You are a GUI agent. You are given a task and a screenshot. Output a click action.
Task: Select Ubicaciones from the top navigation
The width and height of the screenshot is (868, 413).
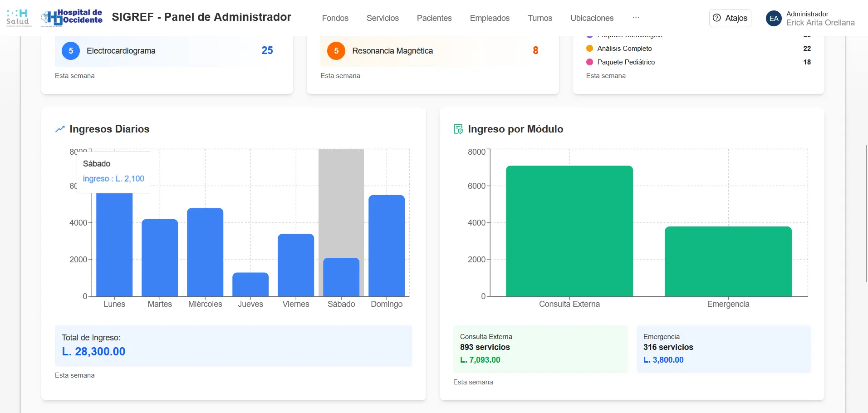click(x=592, y=19)
